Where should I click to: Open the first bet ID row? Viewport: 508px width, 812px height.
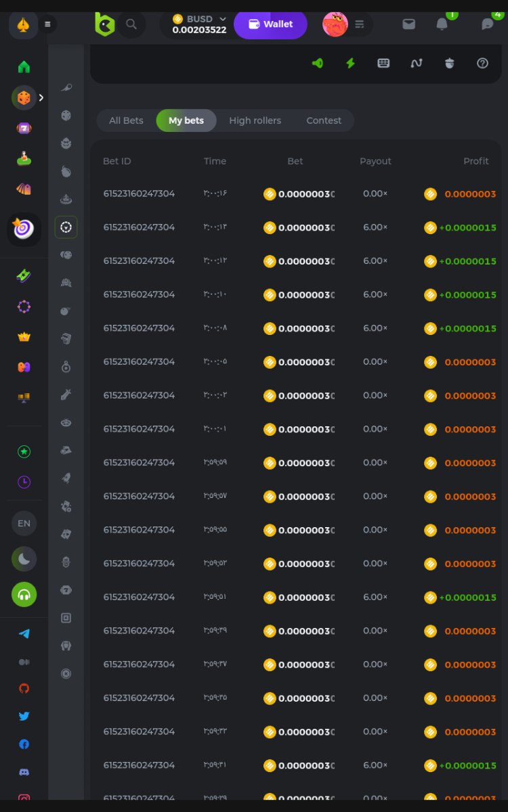139,194
